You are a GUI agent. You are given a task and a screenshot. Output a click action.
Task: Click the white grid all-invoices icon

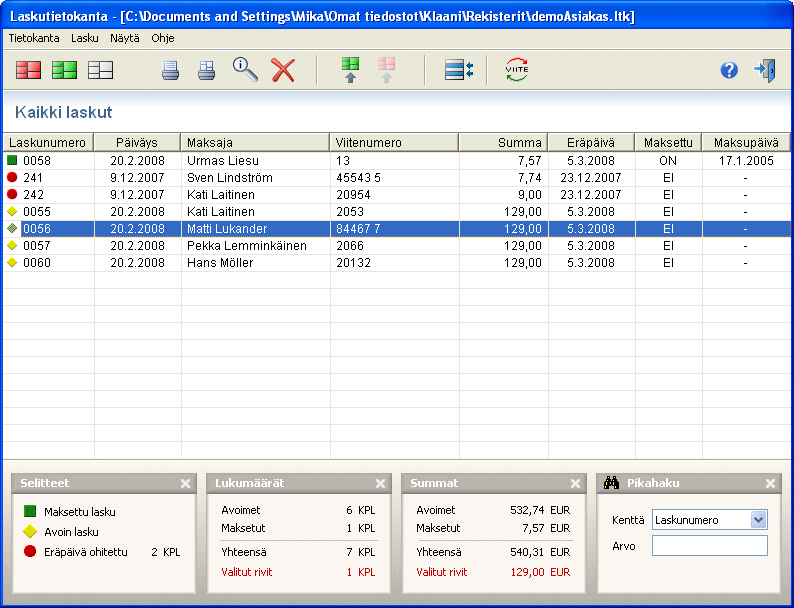[x=100, y=70]
